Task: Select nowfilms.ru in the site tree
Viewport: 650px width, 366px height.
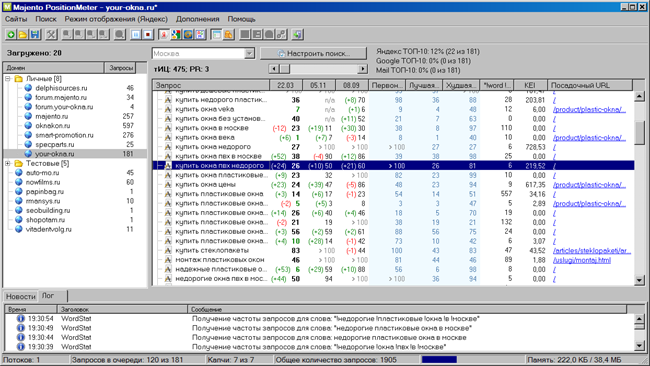Action: coord(43,182)
